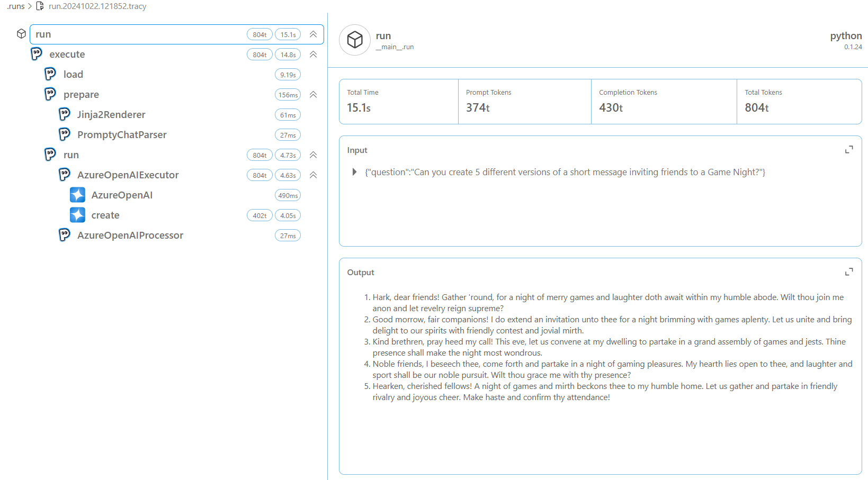Click the file icon in the breadcrumb path
This screenshot has height=480, width=868.
[40, 6]
